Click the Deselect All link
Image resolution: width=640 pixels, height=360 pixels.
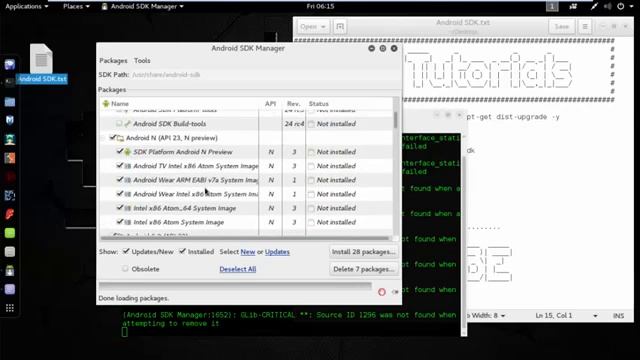(x=238, y=269)
